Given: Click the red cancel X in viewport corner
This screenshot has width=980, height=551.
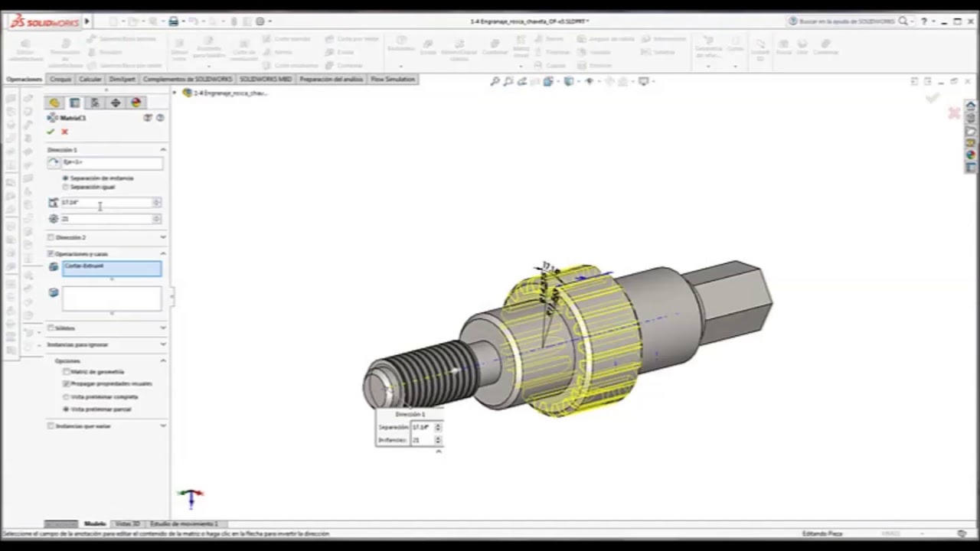Looking at the screenshot, I should pyautogui.click(x=954, y=113).
